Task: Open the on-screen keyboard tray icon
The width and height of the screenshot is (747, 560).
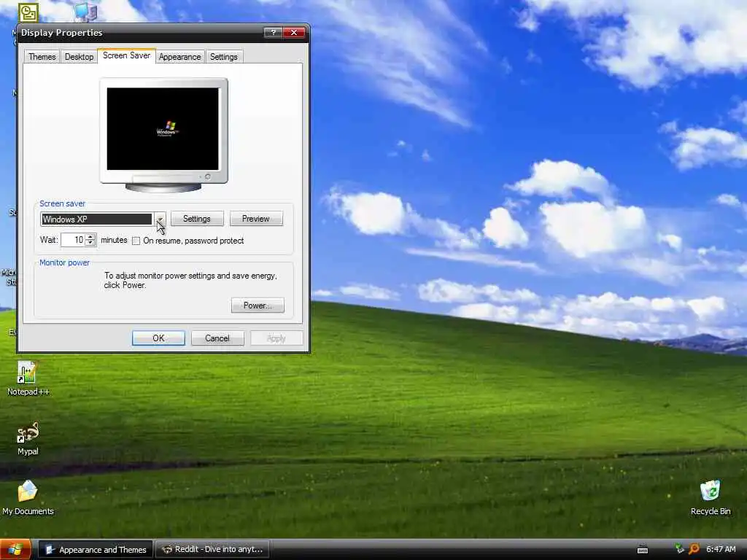Action: point(642,550)
